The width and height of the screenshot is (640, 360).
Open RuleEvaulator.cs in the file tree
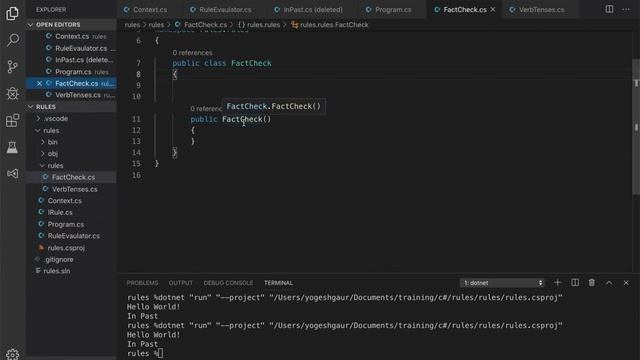71,236
